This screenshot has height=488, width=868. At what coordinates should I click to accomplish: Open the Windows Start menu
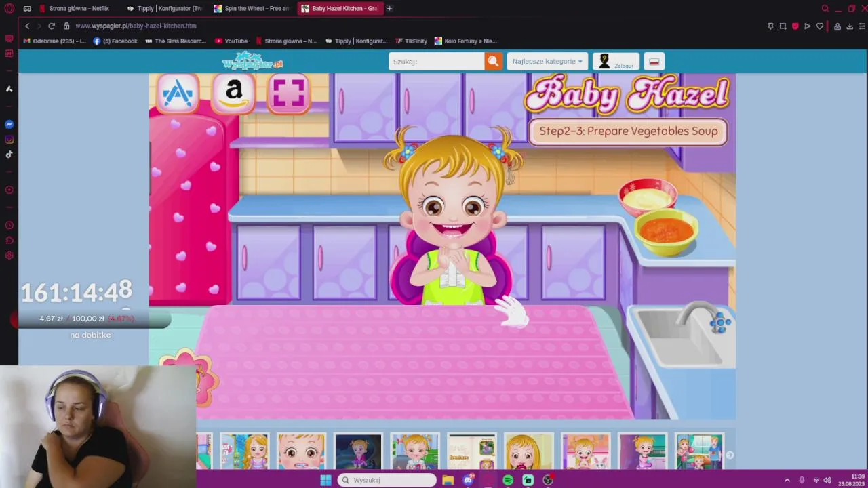(325, 480)
